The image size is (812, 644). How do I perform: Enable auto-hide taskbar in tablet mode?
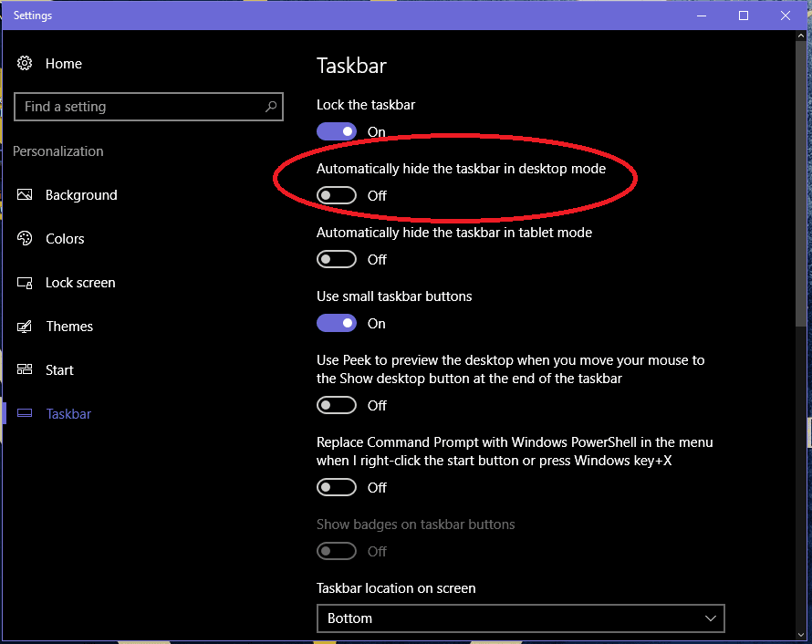337,259
